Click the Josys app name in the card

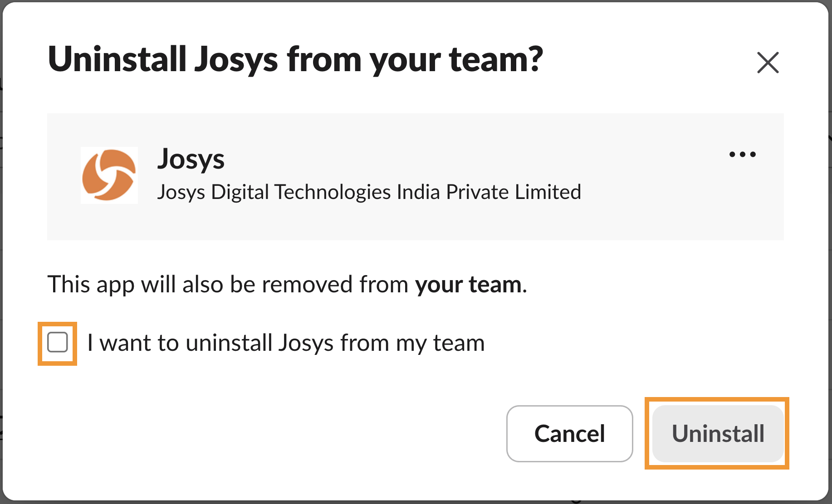point(191,159)
